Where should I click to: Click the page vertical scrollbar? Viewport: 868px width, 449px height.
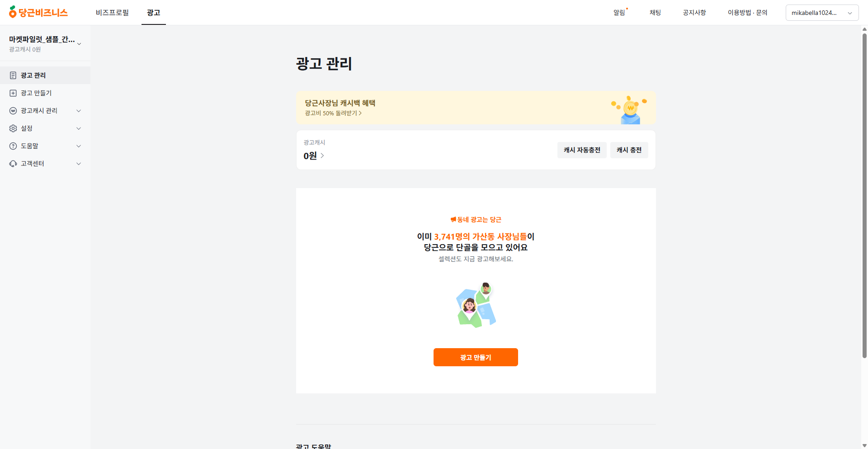(x=864, y=195)
